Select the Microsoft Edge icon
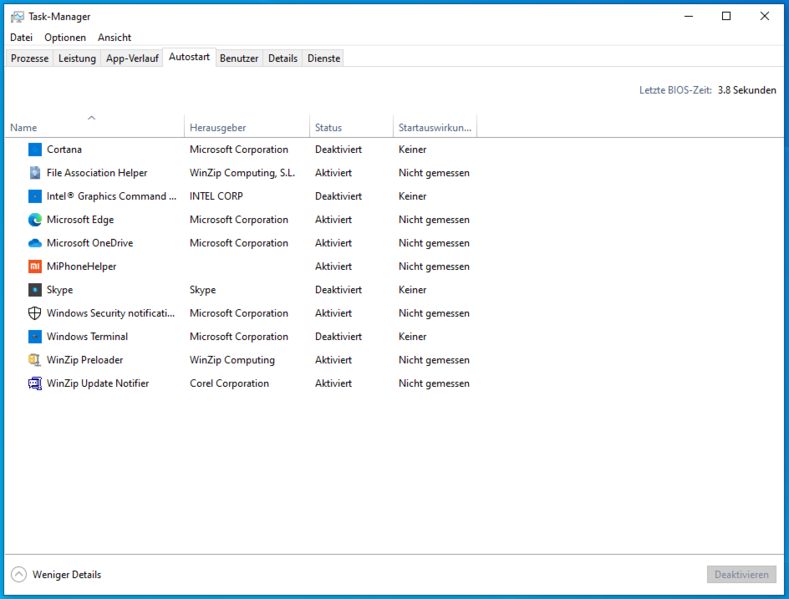This screenshot has height=599, width=789. click(35, 220)
